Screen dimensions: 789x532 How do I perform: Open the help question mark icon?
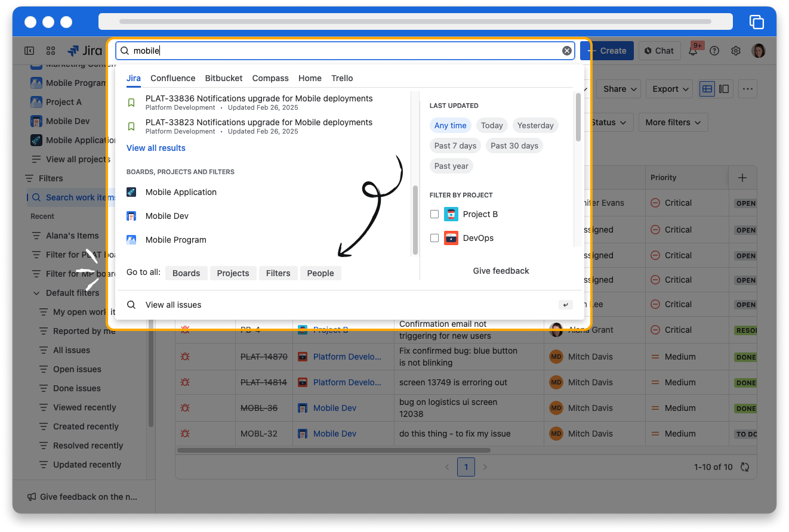tap(714, 51)
